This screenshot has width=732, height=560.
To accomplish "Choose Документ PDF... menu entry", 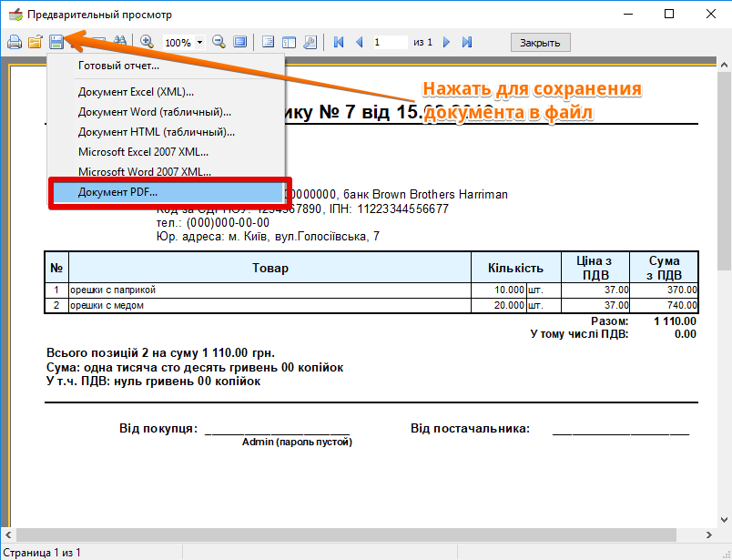I will tap(168, 192).
